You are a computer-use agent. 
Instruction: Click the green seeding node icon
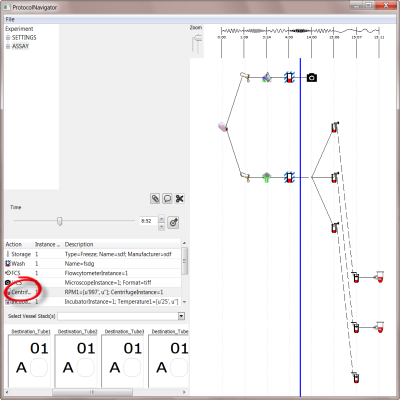tap(266, 177)
